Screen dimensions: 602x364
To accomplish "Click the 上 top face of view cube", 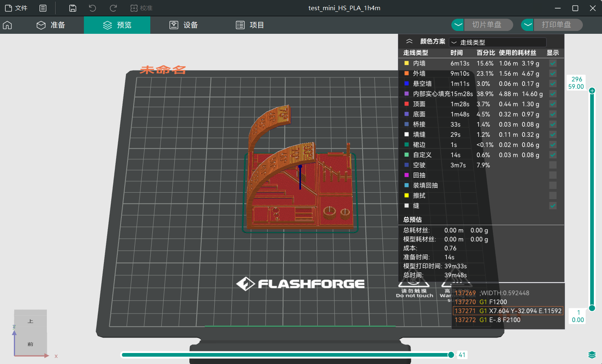I will click(31, 321).
